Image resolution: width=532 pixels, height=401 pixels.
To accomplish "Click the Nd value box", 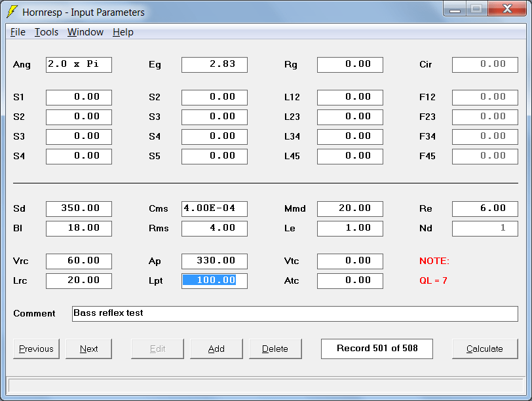I will (485, 229).
